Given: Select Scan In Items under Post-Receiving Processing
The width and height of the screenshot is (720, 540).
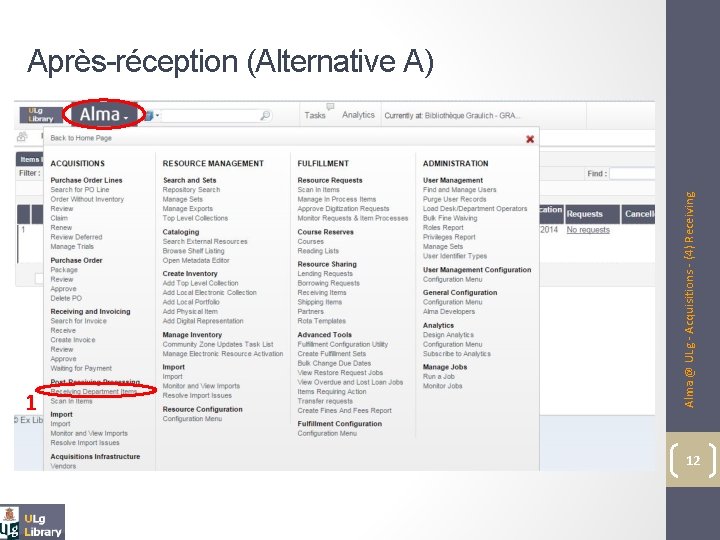Looking at the screenshot, I should (71, 401).
